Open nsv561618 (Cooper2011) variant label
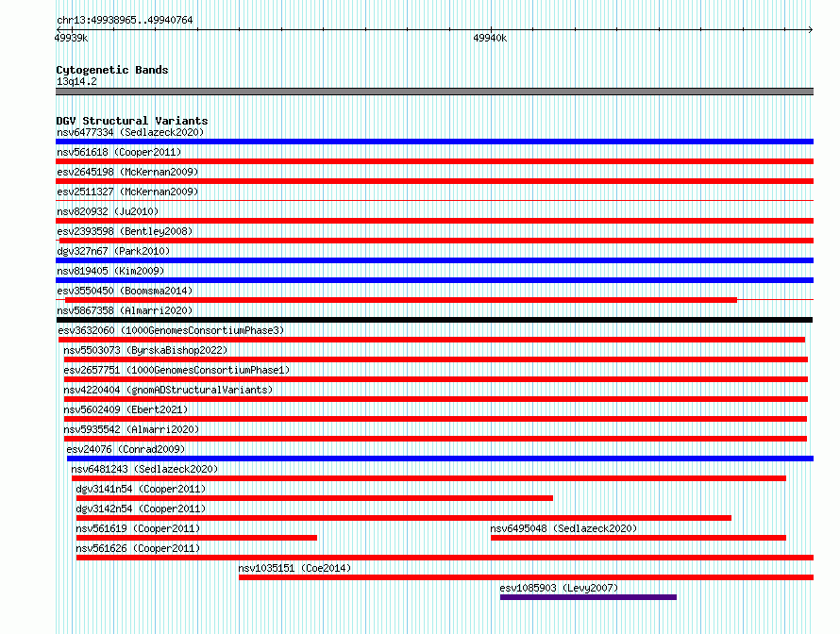 (x=119, y=152)
